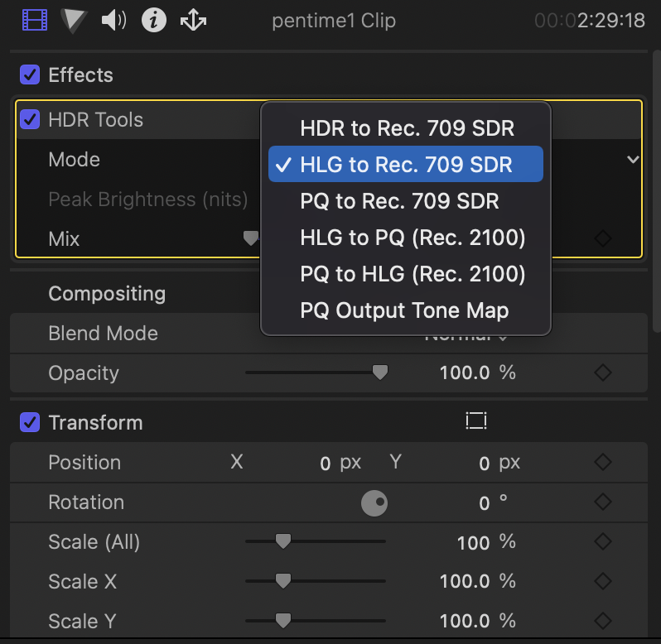This screenshot has width=661, height=644.
Task: Click the Mode dropdown chevron
Action: (633, 159)
